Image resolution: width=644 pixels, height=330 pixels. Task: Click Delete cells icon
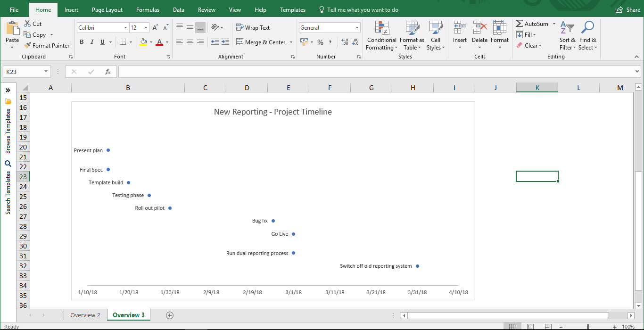click(480, 28)
